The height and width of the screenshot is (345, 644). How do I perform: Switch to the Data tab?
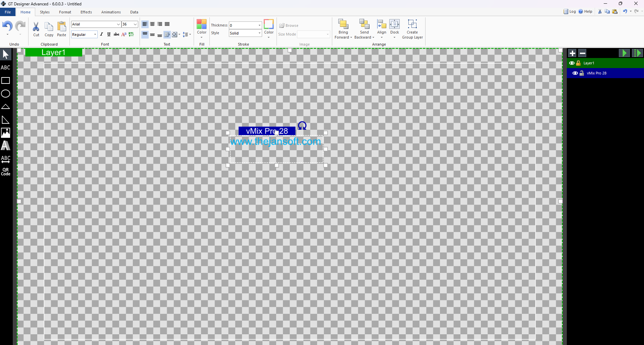[134, 12]
